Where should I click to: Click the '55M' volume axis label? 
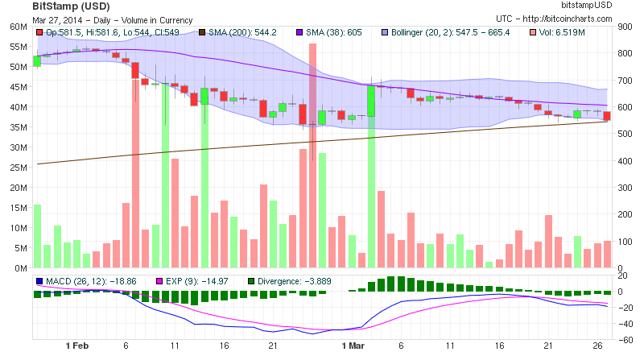(19, 47)
